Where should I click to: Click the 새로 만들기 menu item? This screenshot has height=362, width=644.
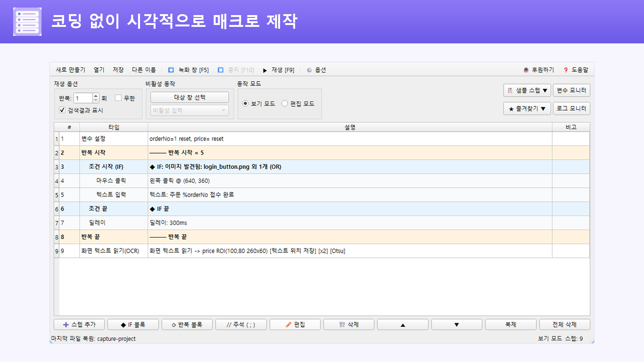(70, 70)
